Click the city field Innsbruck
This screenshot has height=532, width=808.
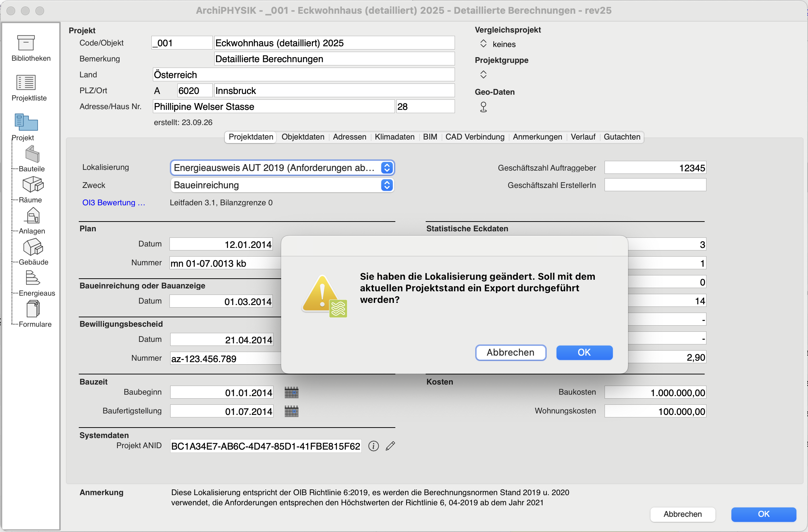point(334,91)
